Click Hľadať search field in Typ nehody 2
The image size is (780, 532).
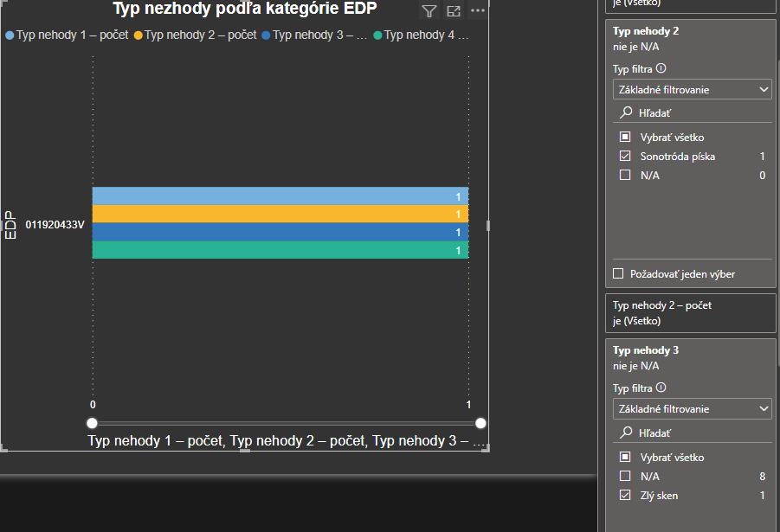click(692, 112)
